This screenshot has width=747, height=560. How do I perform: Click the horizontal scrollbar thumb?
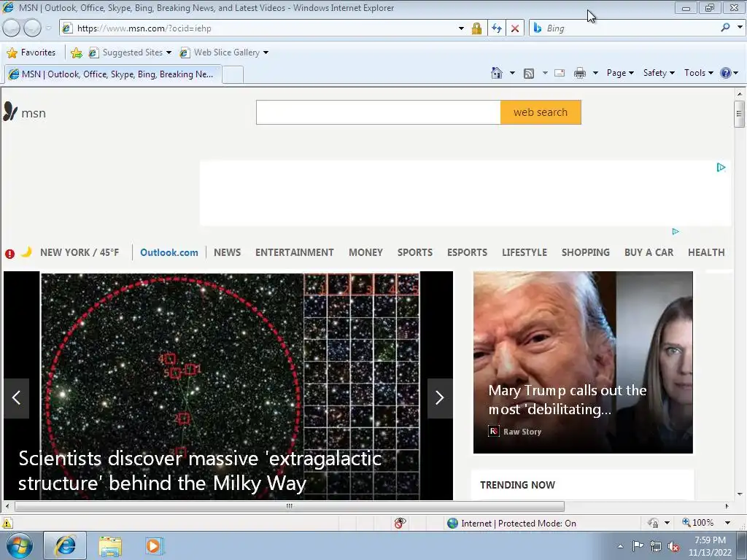coord(289,506)
